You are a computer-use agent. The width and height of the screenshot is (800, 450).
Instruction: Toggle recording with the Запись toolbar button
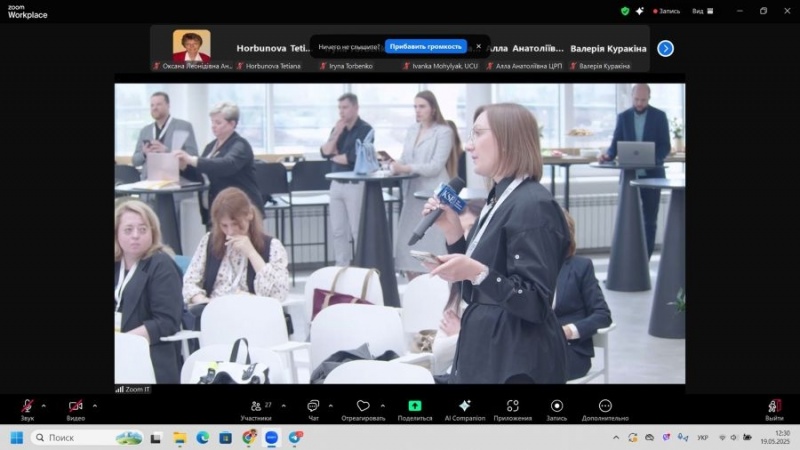click(557, 408)
